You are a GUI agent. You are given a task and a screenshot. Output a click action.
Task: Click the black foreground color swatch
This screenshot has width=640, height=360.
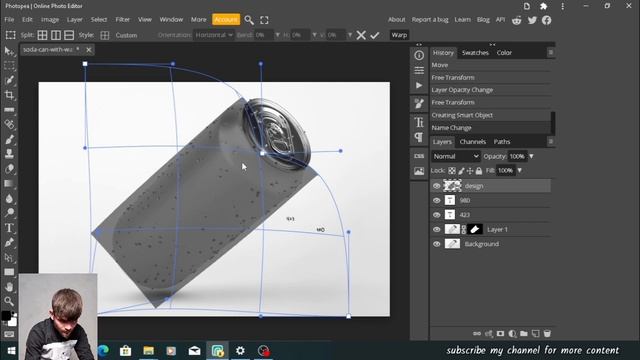point(6,316)
